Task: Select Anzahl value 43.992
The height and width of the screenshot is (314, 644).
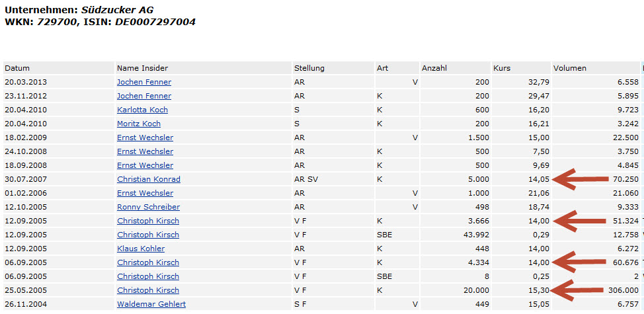Action: [477, 235]
